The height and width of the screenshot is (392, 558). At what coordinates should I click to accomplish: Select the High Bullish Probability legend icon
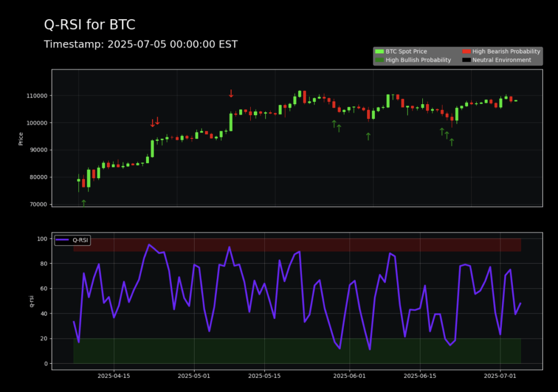(380, 60)
